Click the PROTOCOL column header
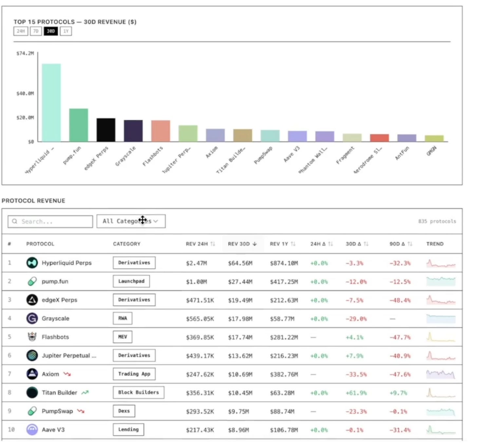Image resolution: width=477 pixels, height=448 pixels. click(x=40, y=244)
